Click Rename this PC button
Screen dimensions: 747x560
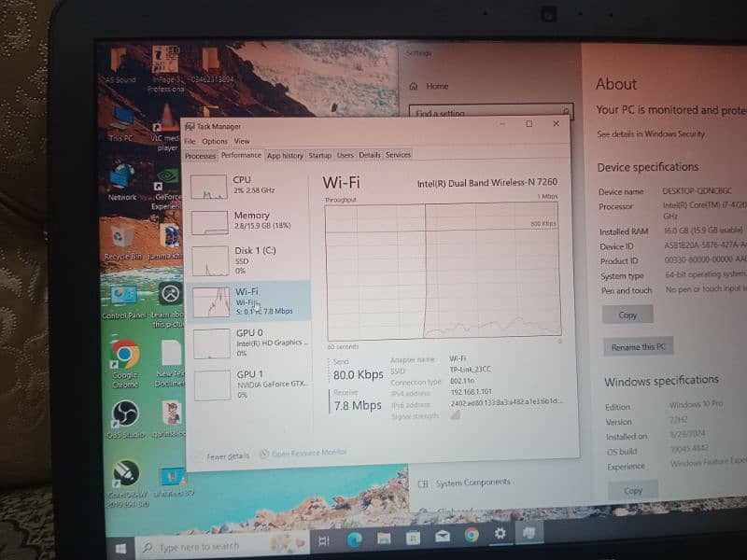click(x=638, y=346)
